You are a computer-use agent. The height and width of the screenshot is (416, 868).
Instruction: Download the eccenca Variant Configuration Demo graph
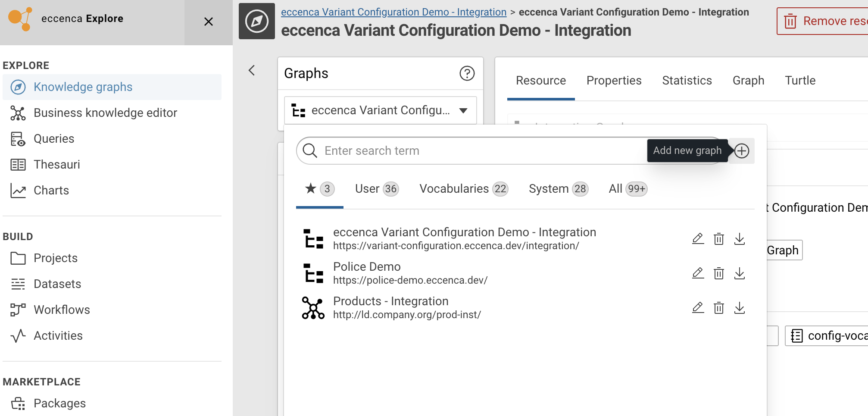click(740, 239)
